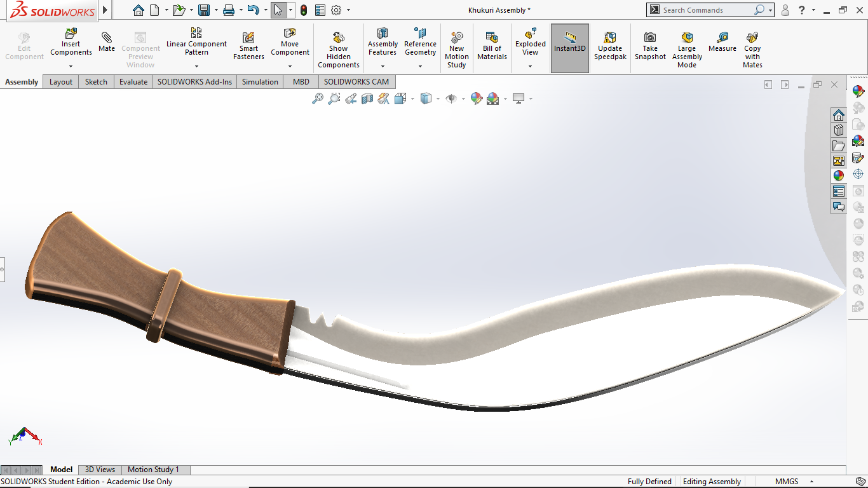Toggle Large Assembly Mode
Image resolution: width=868 pixels, height=488 pixels.
pyautogui.click(x=687, y=49)
